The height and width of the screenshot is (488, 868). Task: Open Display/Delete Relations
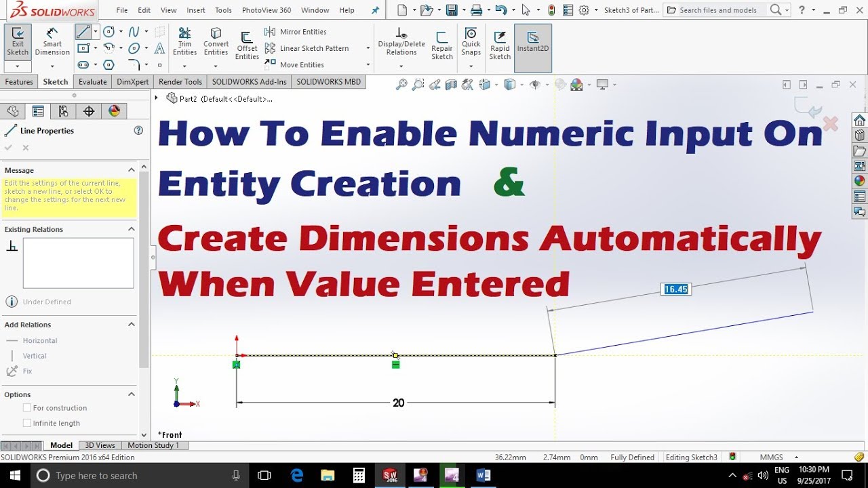401,42
